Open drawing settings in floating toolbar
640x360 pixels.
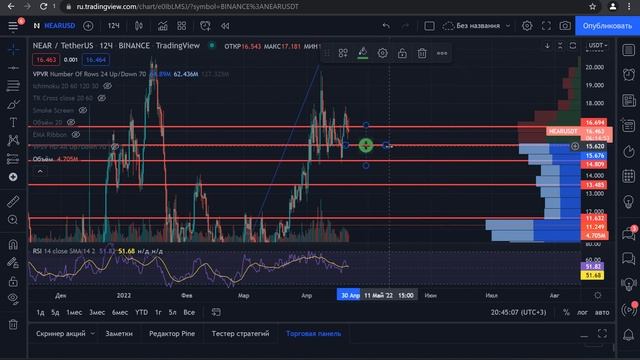382,53
